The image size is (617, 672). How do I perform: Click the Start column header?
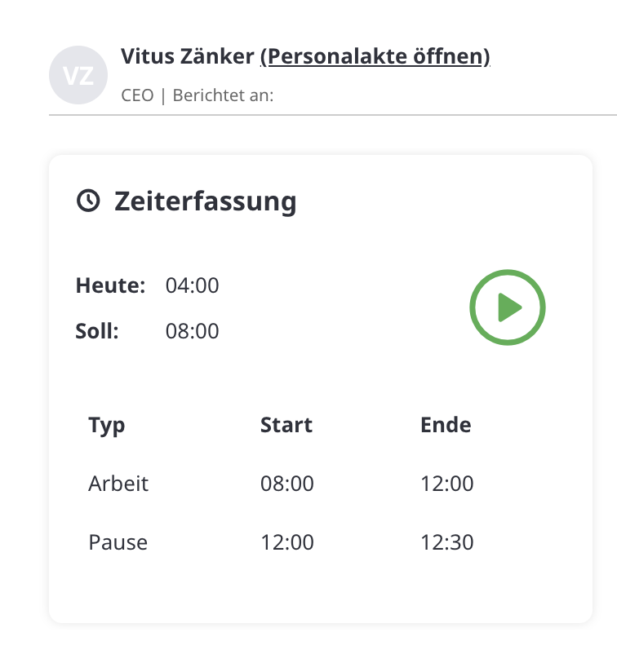(x=286, y=425)
